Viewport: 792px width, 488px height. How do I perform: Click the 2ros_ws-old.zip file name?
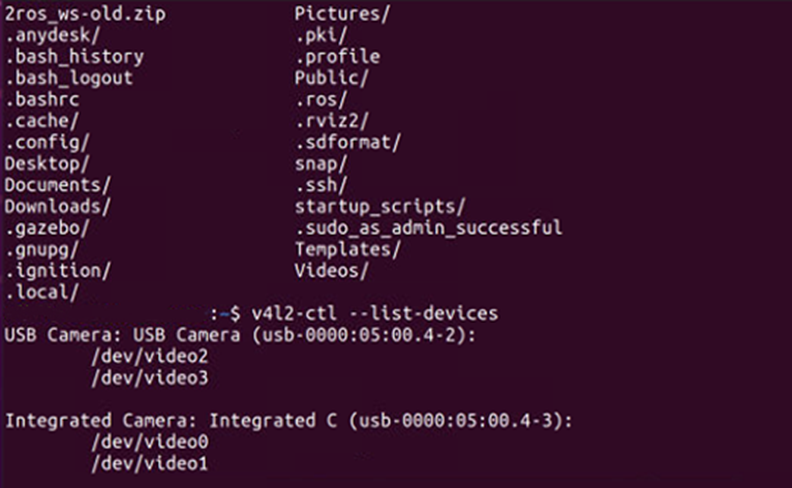[85, 14]
